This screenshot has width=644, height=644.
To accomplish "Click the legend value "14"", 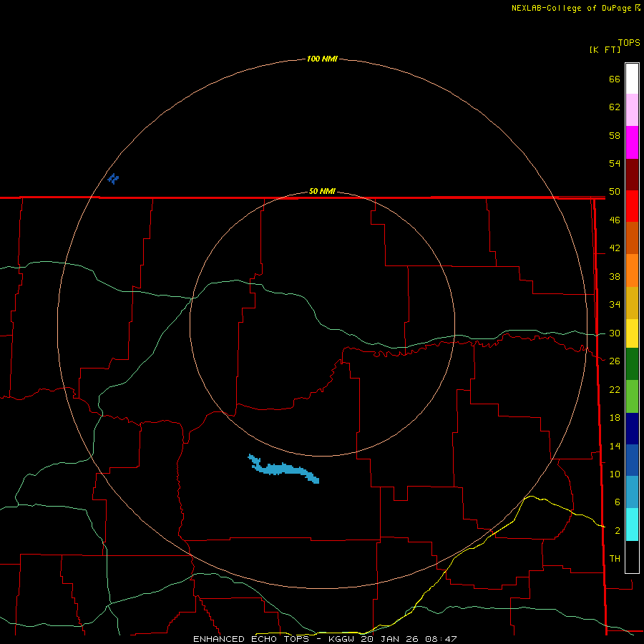I will coord(615,446).
